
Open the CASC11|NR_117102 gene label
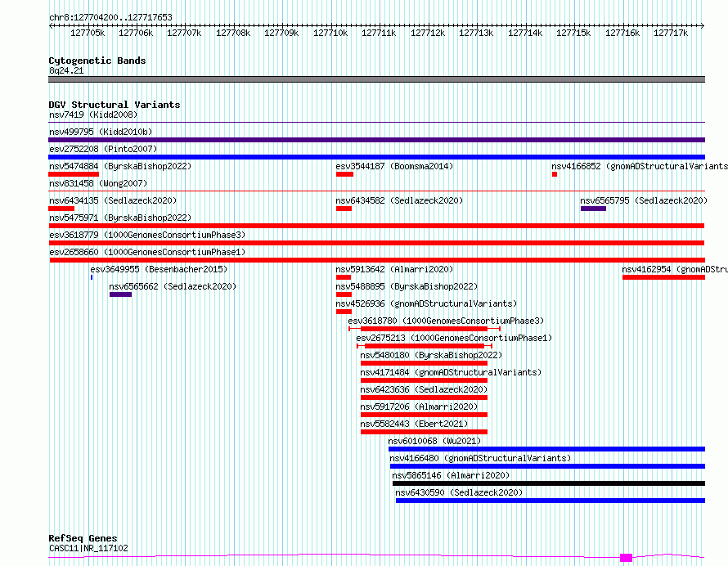pos(88,548)
